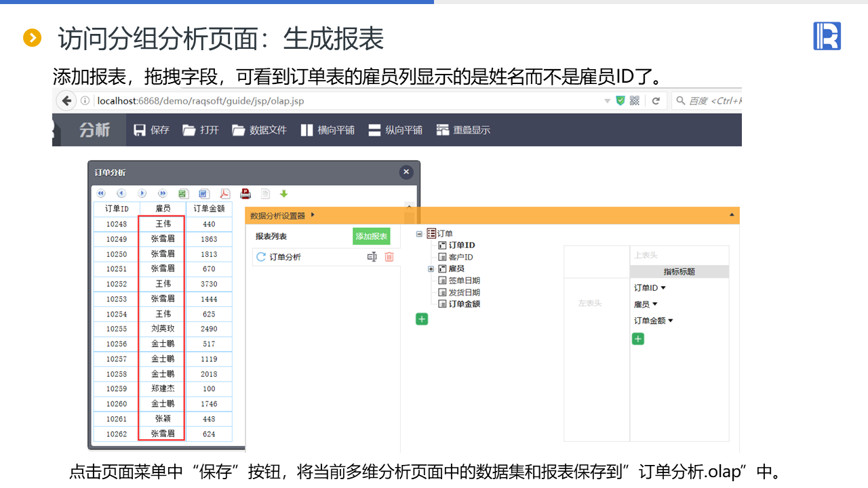This screenshot has height=488, width=868.
Task: Export report to Excel
Action: [183, 193]
